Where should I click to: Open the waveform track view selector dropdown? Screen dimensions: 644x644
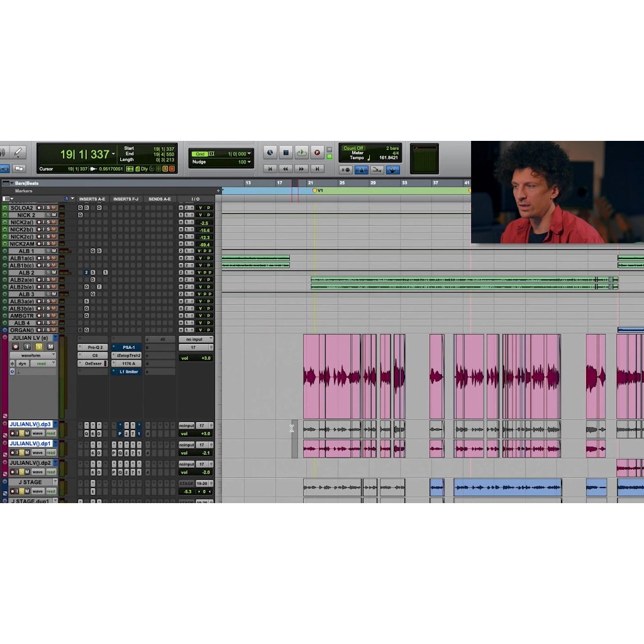(33, 355)
